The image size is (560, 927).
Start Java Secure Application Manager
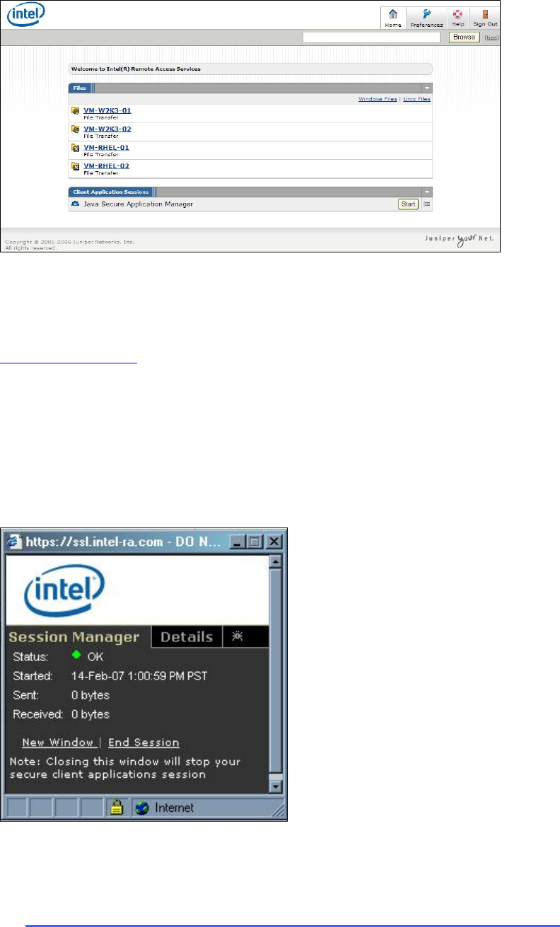pos(408,204)
